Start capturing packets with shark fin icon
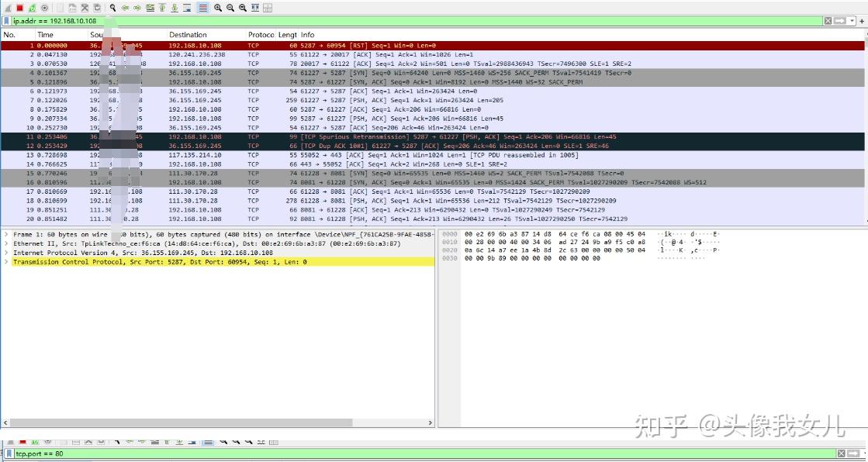This screenshot has width=868, height=462. (x=7, y=8)
